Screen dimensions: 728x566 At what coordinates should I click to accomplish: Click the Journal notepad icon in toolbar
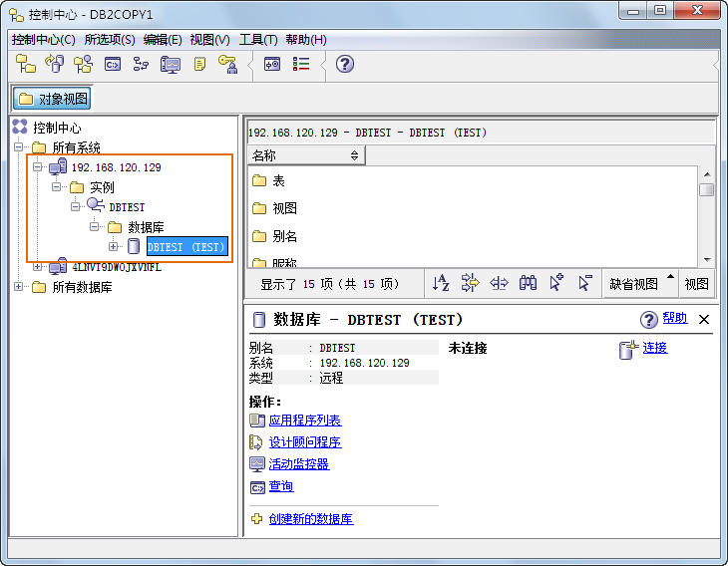coord(199,64)
